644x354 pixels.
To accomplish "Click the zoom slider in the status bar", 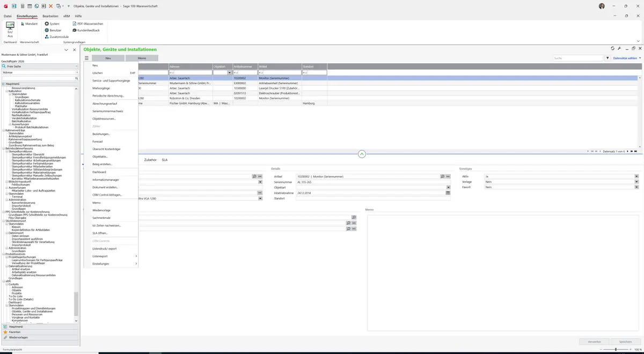I will 615,349.
